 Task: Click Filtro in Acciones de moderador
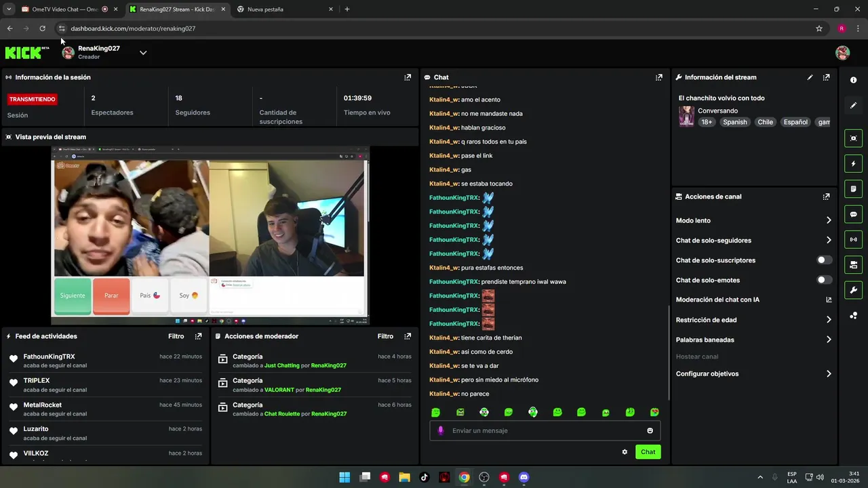pos(385,336)
